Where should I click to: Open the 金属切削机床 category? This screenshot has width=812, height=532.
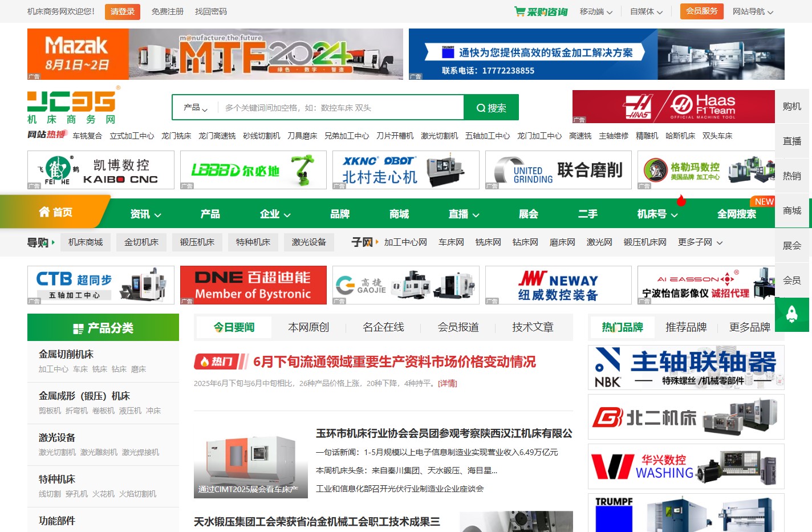click(66, 355)
